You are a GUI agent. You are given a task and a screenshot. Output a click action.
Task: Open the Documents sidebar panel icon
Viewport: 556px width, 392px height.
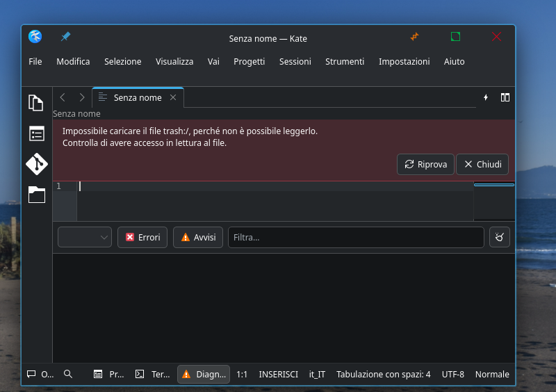[36, 103]
